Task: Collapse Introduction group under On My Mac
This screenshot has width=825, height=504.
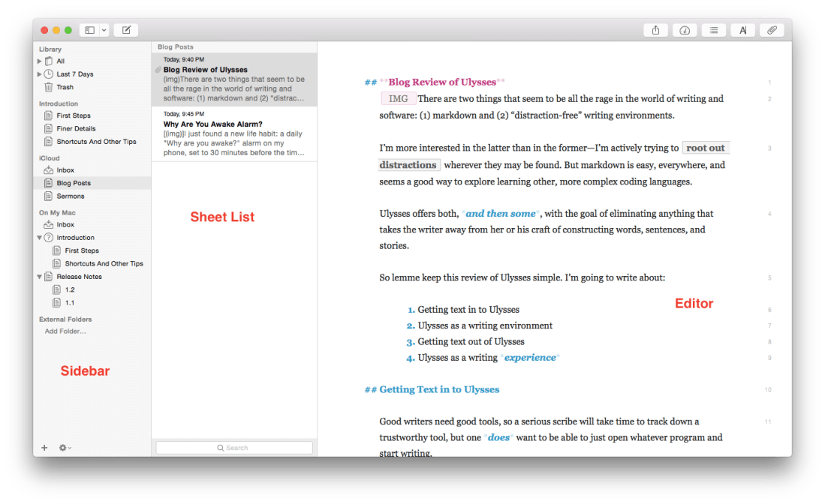Action: point(40,238)
